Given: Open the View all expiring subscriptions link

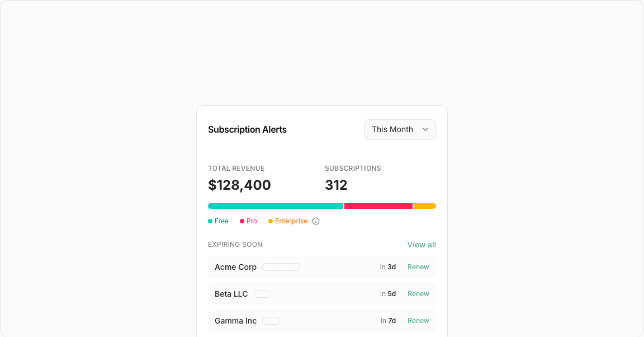Looking at the screenshot, I should click(x=422, y=245).
